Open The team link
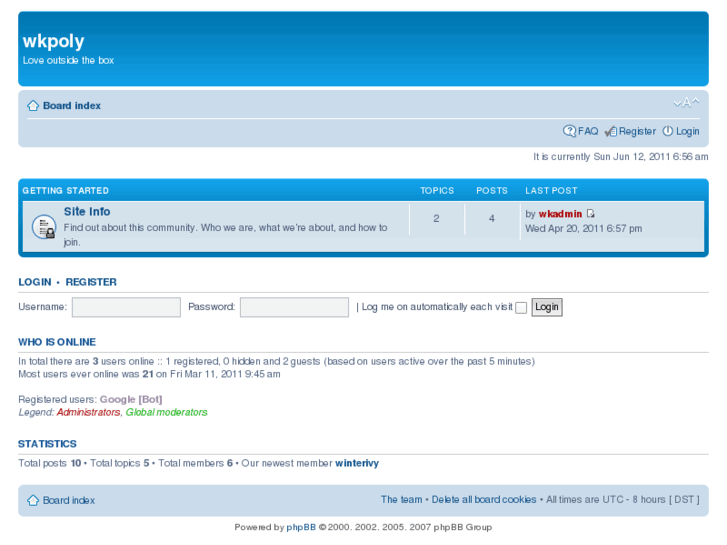Screen dimensions: 727x545 coord(402,500)
